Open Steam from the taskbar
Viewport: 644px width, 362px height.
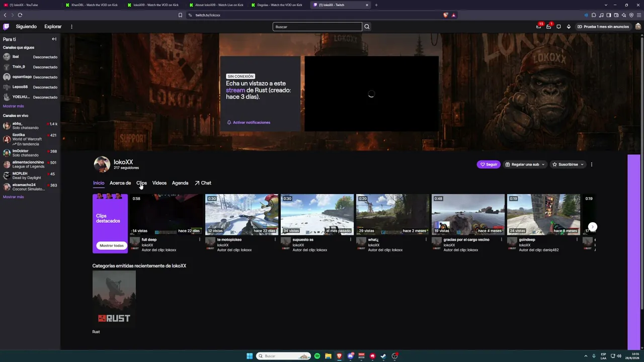[383, 356]
